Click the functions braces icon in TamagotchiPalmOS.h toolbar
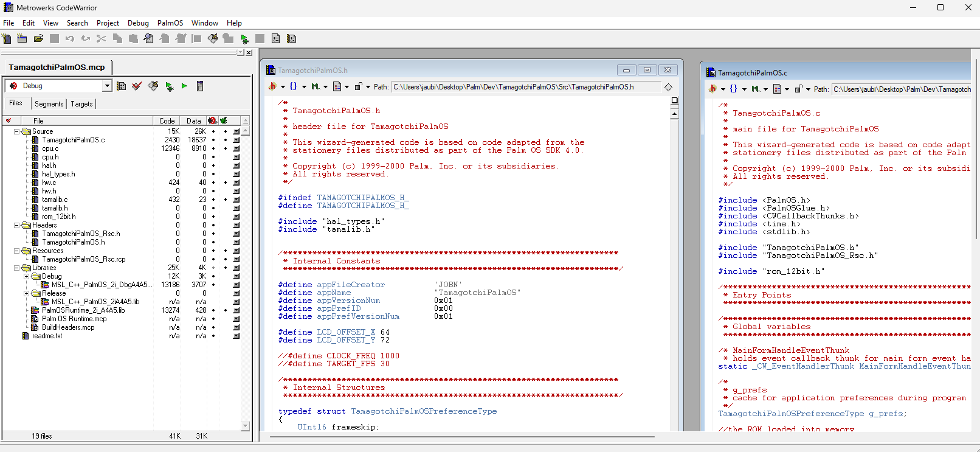Image resolution: width=980 pixels, height=452 pixels. [x=294, y=86]
